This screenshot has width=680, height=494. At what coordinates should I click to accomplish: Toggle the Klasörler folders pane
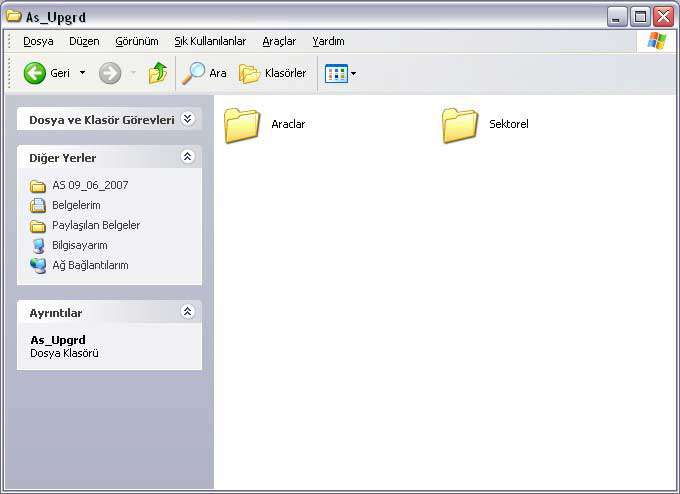click(x=272, y=73)
